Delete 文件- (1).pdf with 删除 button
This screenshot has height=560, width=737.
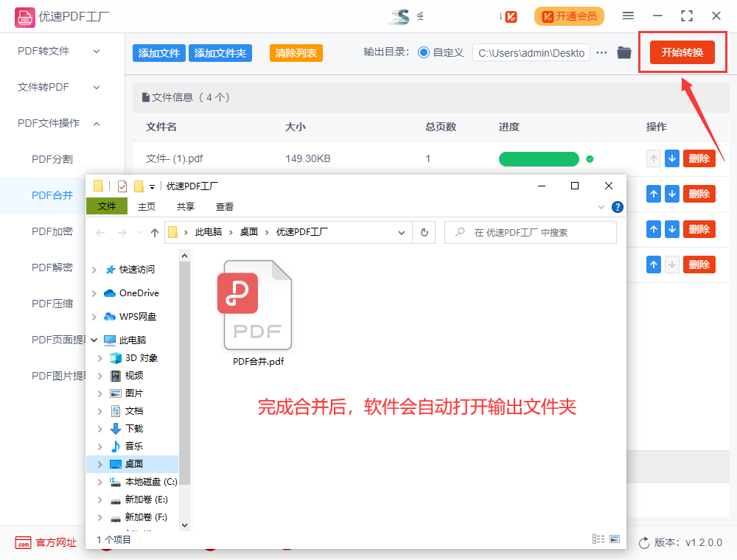click(x=699, y=159)
